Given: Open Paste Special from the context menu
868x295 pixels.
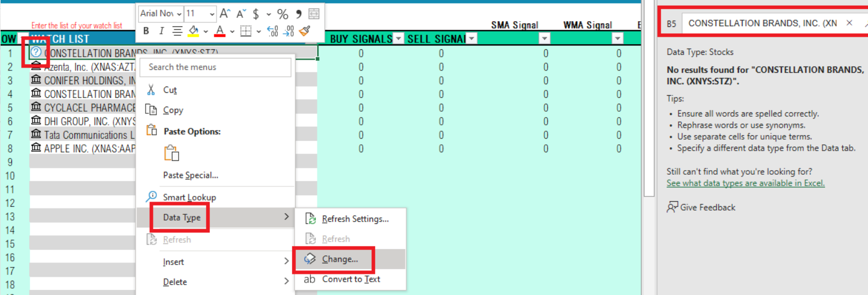Looking at the screenshot, I should point(215,175).
